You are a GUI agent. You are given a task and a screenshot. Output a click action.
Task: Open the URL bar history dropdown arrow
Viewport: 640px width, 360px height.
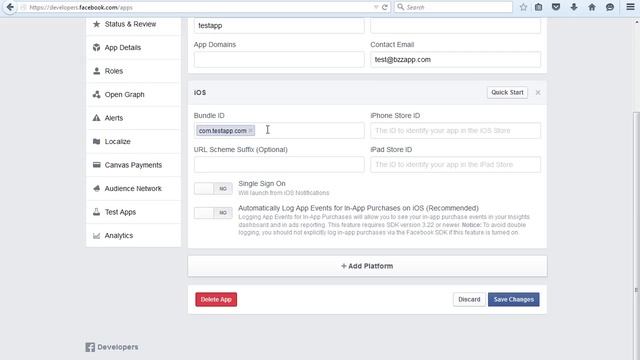coord(376,7)
